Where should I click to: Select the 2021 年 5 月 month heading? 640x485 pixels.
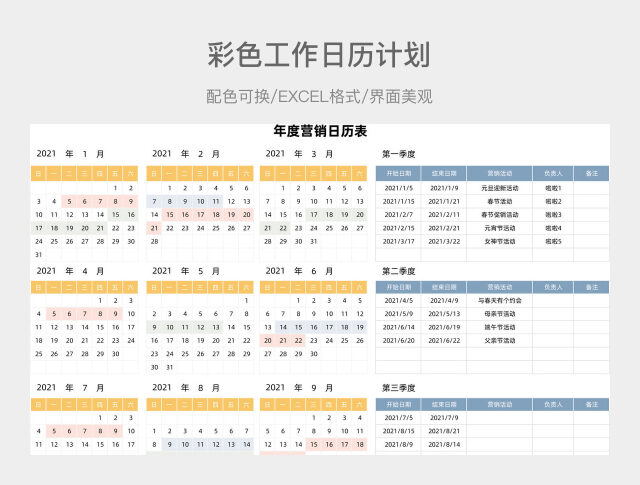(x=186, y=271)
